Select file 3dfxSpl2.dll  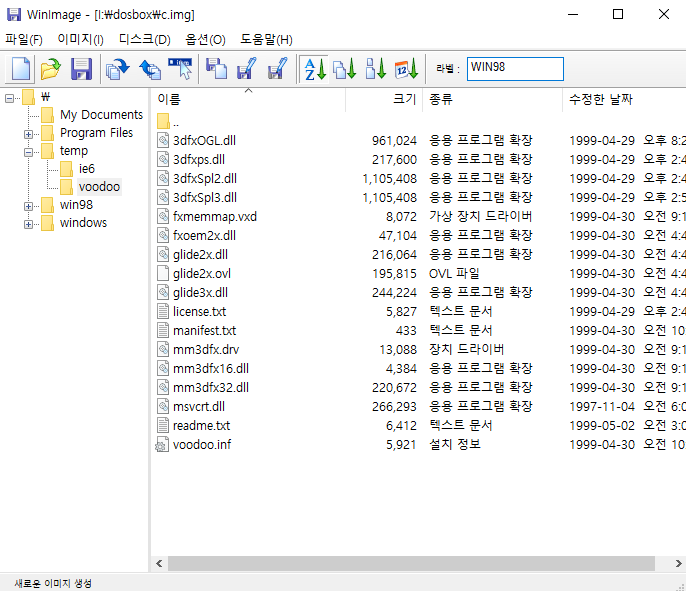205,178
